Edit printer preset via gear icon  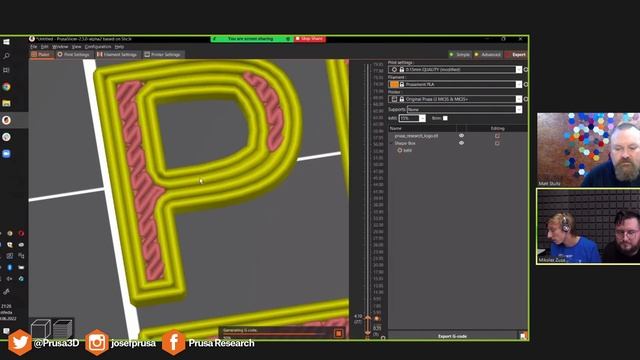[x=526, y=99]
